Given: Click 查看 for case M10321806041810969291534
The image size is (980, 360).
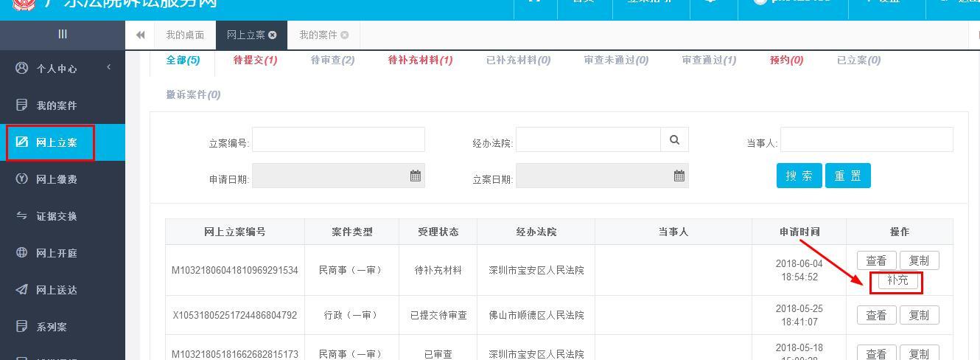Looking at the screenshot, I should click(x=876, y=260).
